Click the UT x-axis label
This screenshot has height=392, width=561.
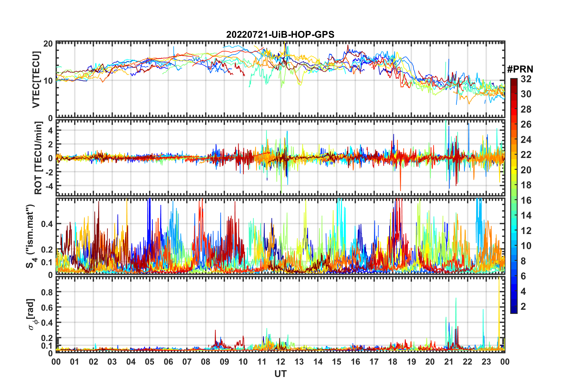[280, 374]
